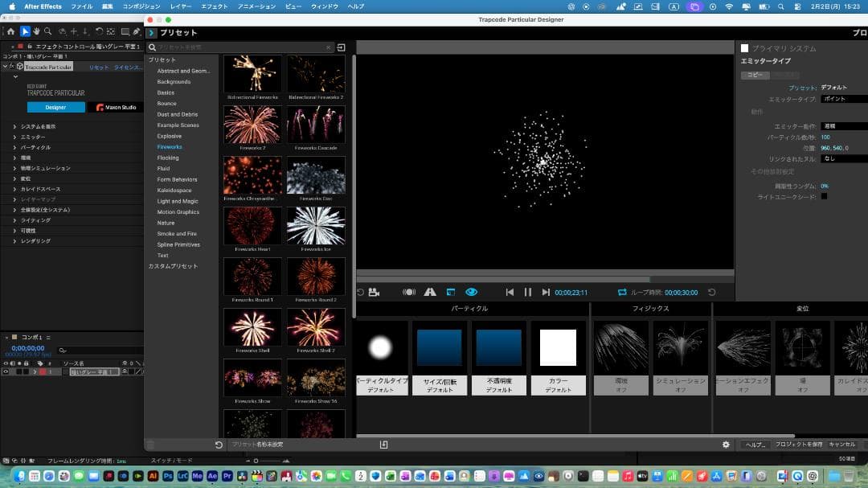Screen dimensions: 868x488
Task: Pause the particle preview playback
Action: (x=528, y=293)
